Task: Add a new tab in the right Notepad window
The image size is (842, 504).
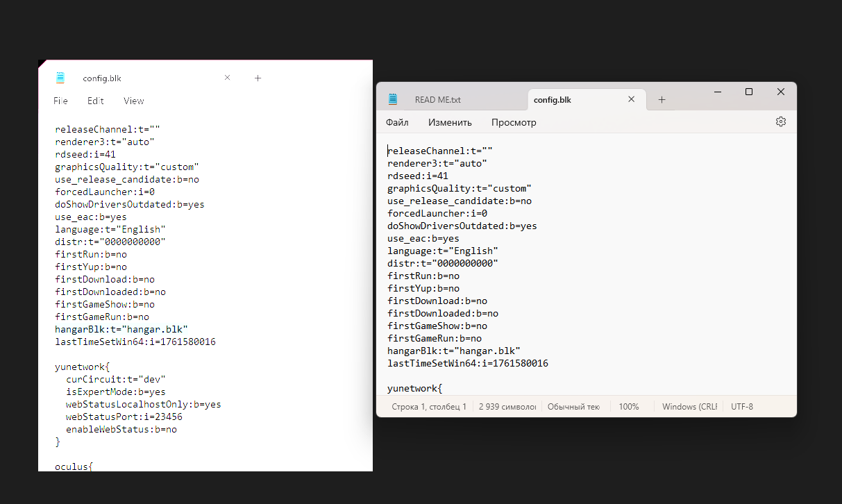Action: tap(662, 99)
